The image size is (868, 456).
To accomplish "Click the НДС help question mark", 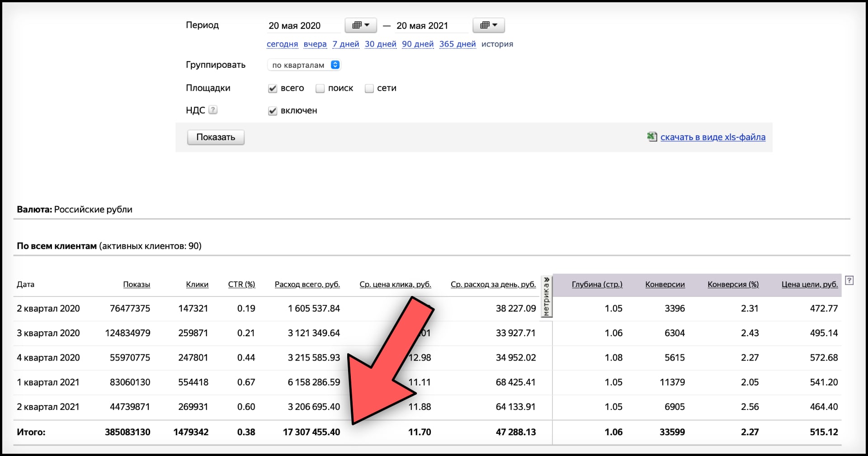I will 213,110.
